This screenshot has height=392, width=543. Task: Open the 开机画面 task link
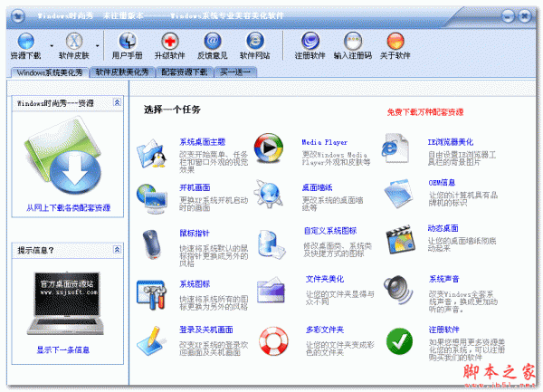click(x=195, y=187)
